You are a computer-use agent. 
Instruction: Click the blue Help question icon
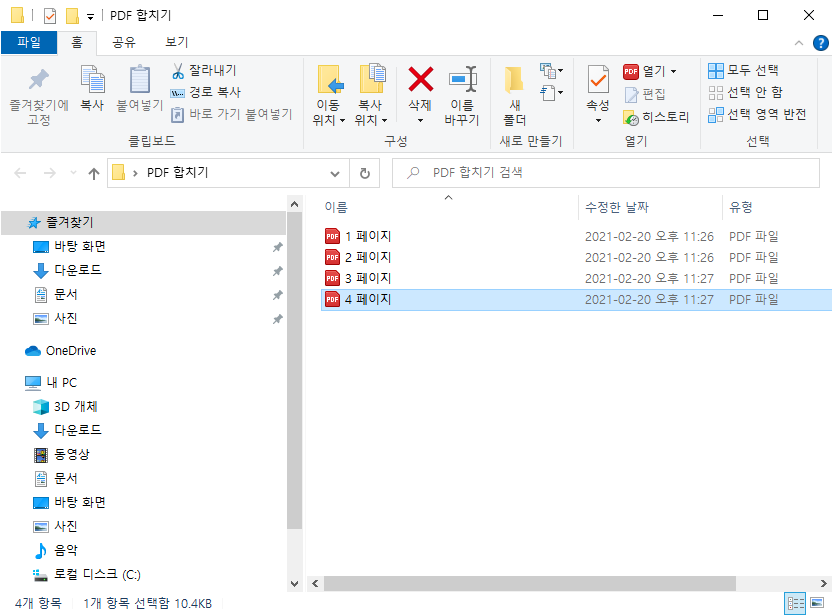(x=820, y=43)
